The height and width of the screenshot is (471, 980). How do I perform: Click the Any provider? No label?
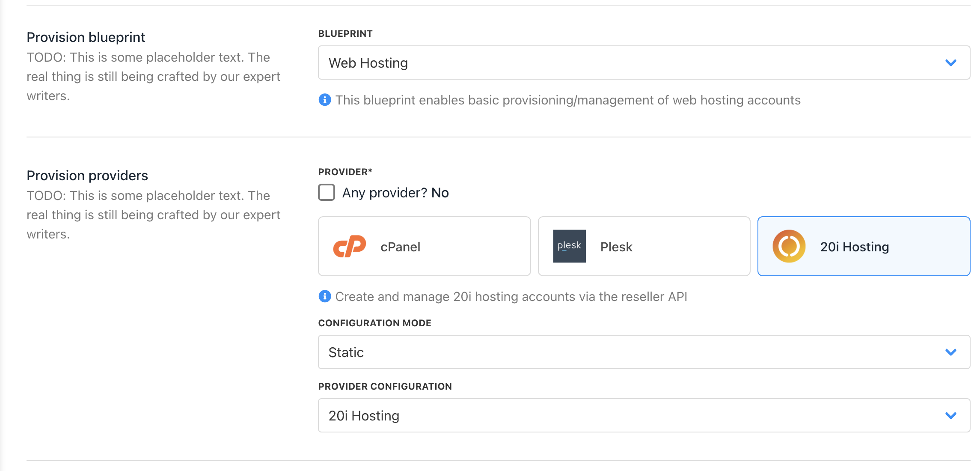click(395, 193)
